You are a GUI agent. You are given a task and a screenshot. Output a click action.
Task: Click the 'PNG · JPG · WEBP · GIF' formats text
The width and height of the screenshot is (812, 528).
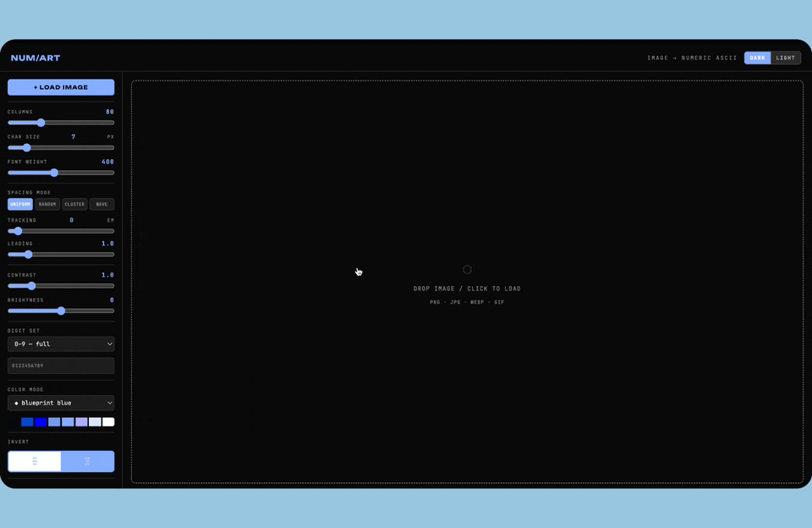coord(467,302)
